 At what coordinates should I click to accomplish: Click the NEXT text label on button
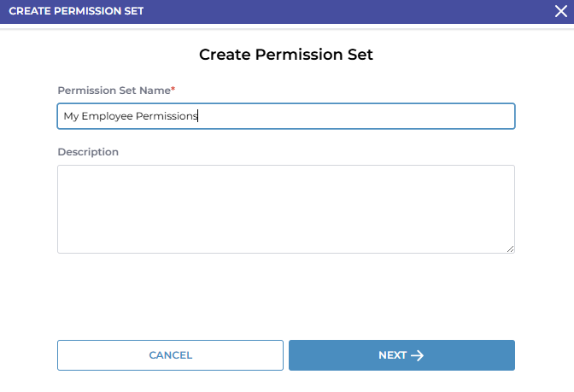point(392,355)
